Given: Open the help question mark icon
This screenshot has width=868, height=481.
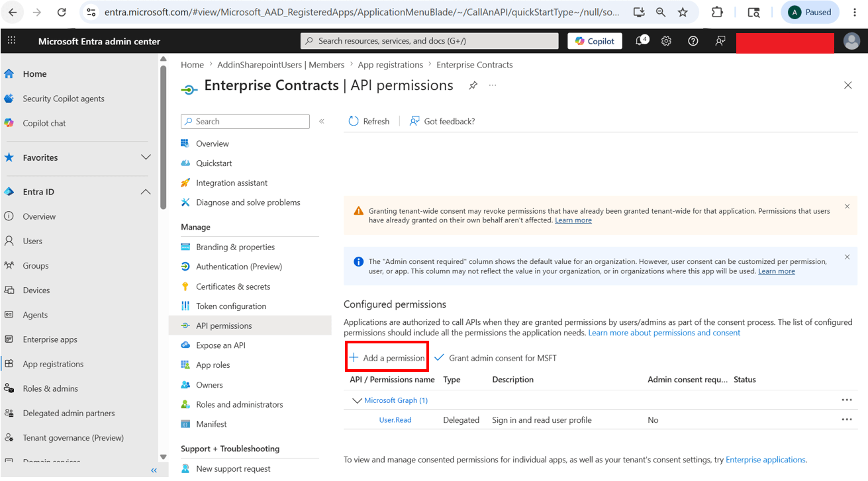Looking at the screenshot, I should click(x=693, y=41).
